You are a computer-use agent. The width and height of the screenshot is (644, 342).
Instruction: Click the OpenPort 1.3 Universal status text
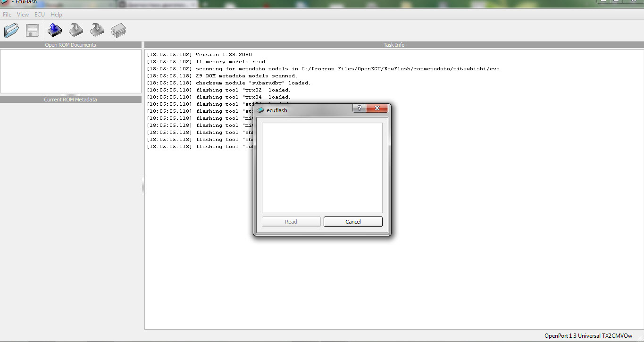click(x=588, y=336)
